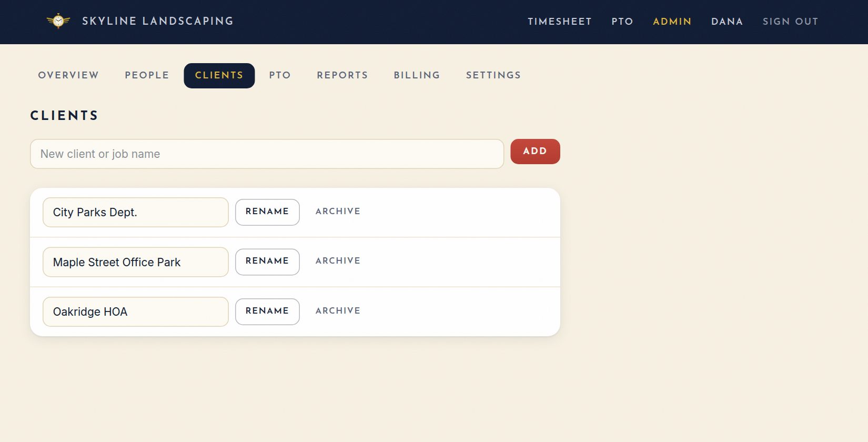The height and width of the screenshot is (442, 868).
Task: Click the Skyline Landscaping brand name
Action: 158,21
